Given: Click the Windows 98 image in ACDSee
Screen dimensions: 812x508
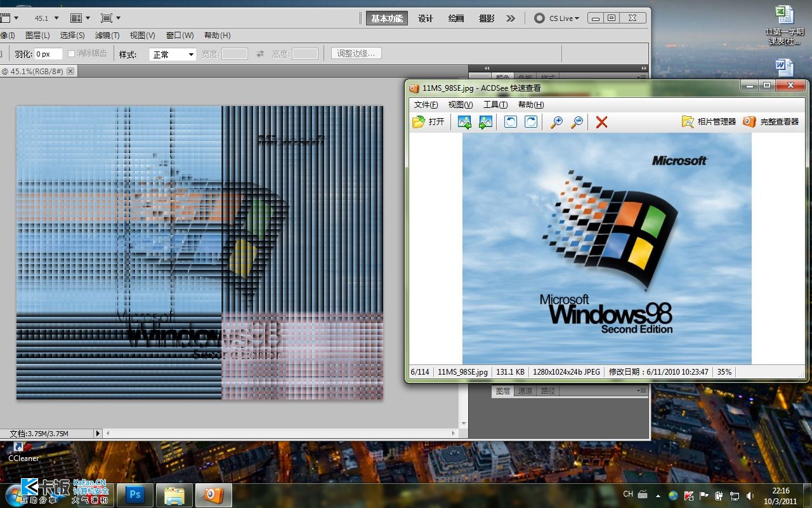Looking at the screenshot, I should tap(607, 248).
